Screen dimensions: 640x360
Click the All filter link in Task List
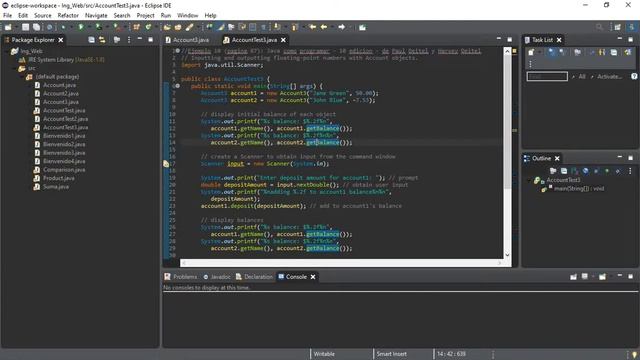point(582,76)
